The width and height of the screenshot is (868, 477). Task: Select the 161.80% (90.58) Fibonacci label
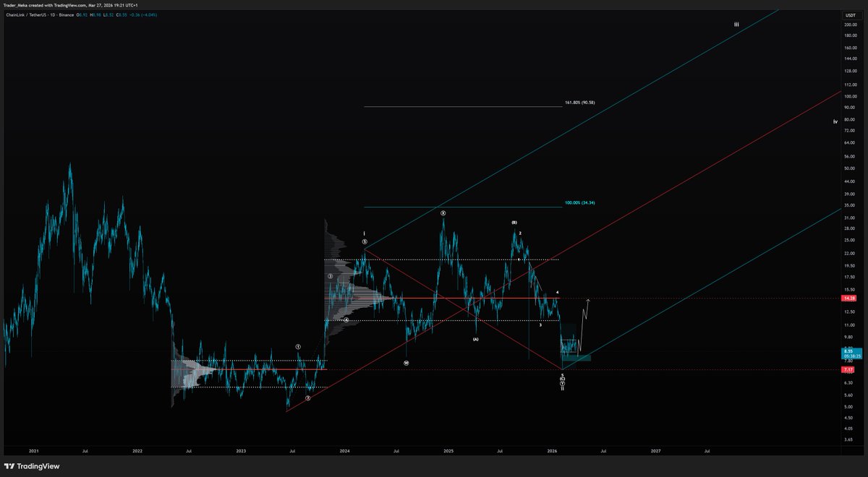click(x=579, y=103)
